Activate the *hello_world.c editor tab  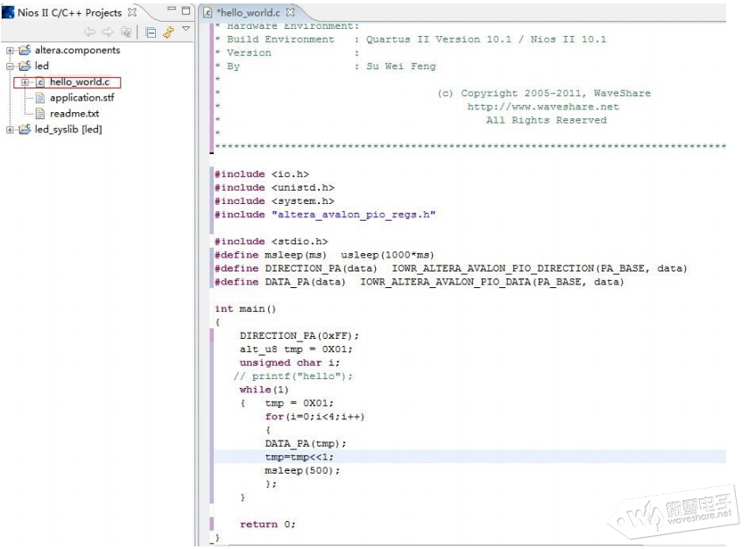(248, 12)
